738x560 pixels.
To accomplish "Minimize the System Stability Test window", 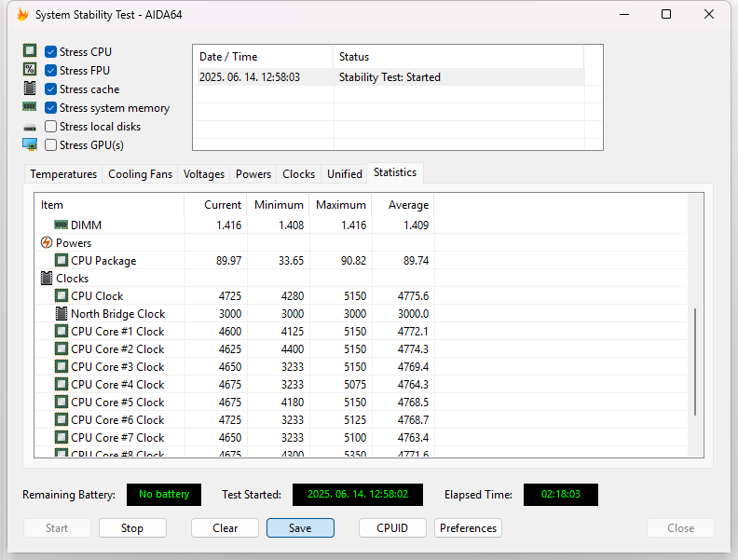I will pos(624,14).
